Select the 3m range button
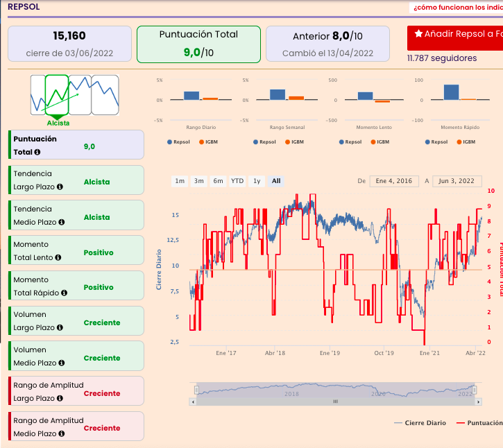Viewport: 503px width, 448px height. click(x=199, y=181)
